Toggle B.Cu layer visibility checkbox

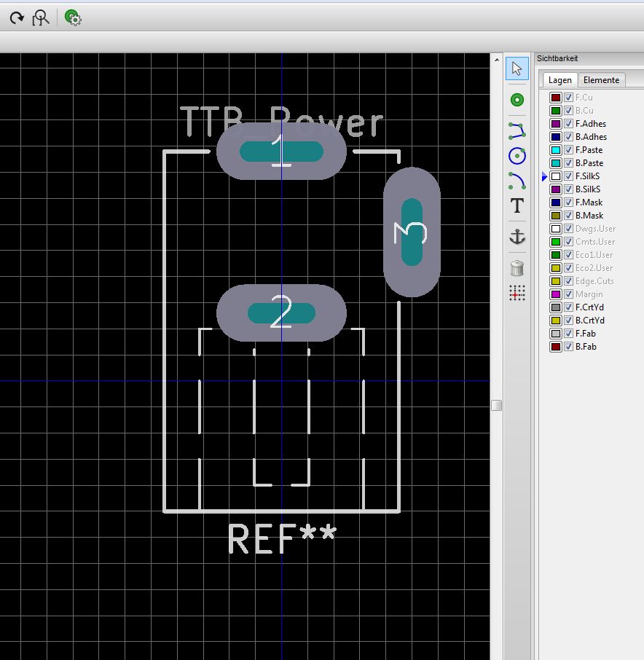pyautogui.click(x=568, y=110)
